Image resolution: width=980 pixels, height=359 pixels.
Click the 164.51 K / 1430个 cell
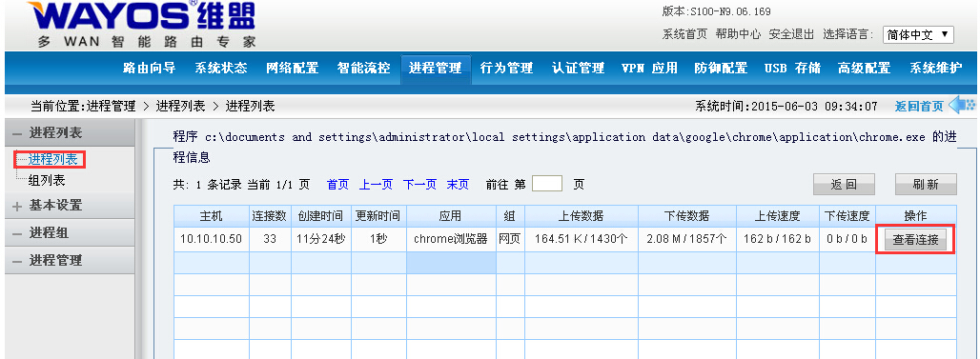point(581,239)
